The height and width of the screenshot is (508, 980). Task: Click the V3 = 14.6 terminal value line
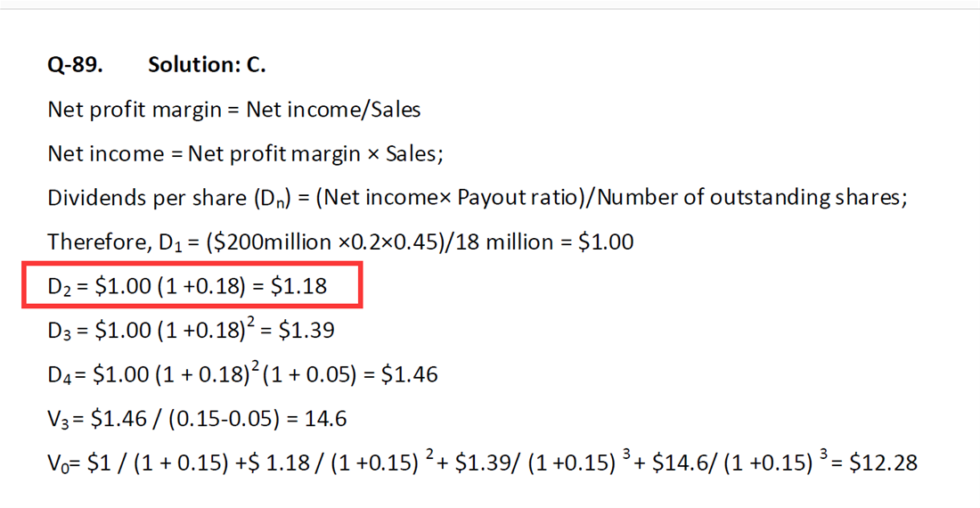pos(197,418)
